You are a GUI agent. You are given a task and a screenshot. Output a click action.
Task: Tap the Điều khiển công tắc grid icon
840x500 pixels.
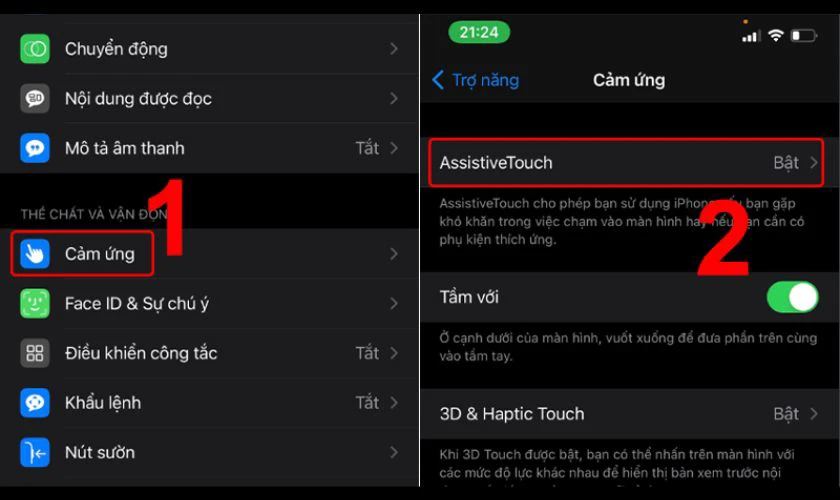[35, 353]
